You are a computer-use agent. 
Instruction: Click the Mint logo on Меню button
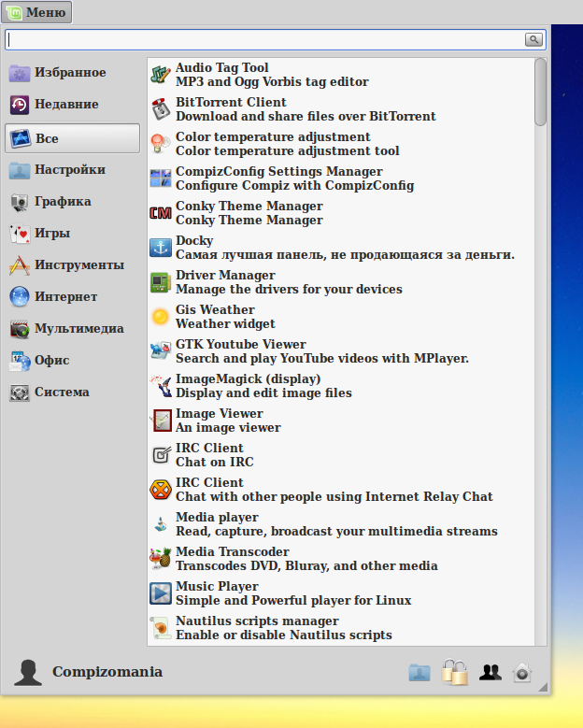coord(14,12)
